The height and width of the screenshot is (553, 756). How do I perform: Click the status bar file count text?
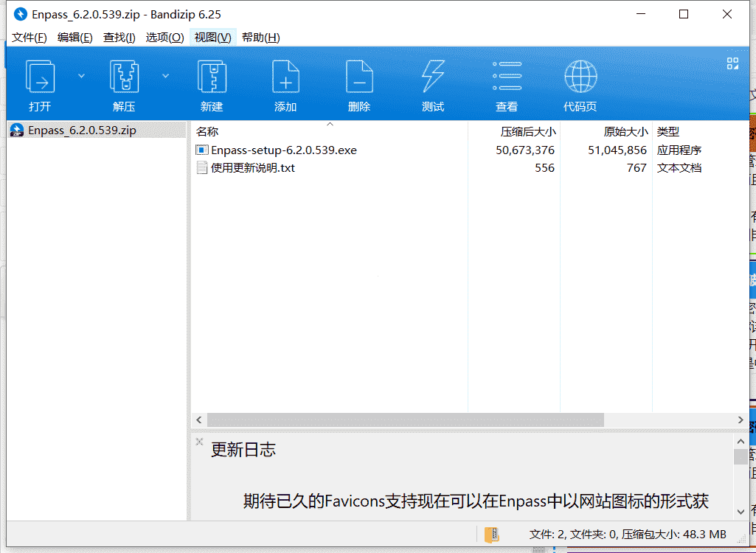pyautogui.click(x=627, y=534)
